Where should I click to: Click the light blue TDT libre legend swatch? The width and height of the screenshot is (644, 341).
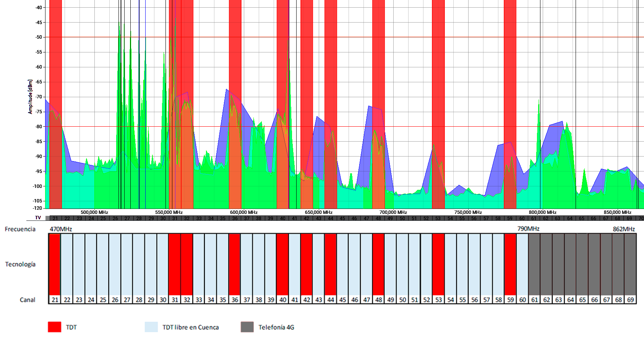[151, 327]
